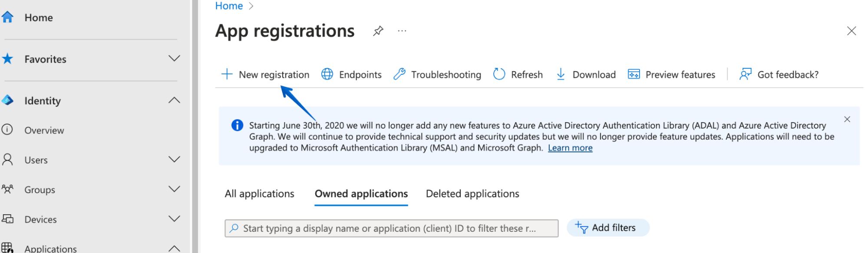Switch to the All applications tab

259,194
